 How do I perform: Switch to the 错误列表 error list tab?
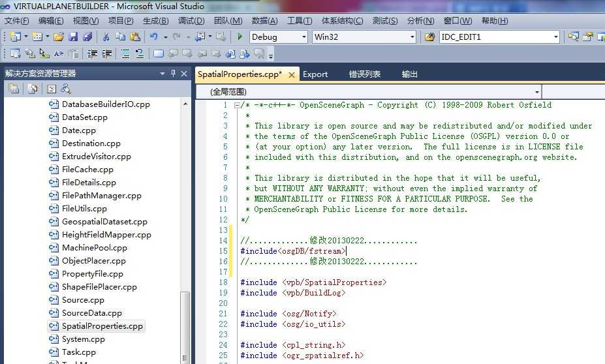tap(365, 74)
